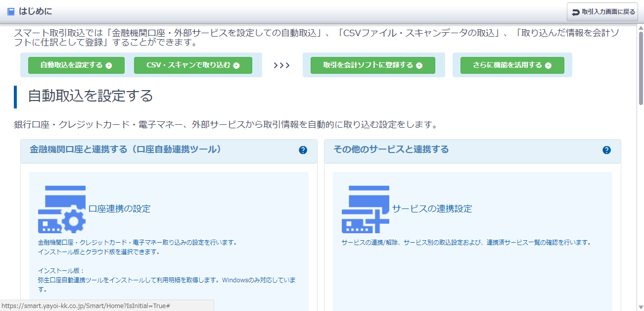Click the card-with-plus サービス連携 icon
This screenshot has height=311, width=644.
(366, 209)
